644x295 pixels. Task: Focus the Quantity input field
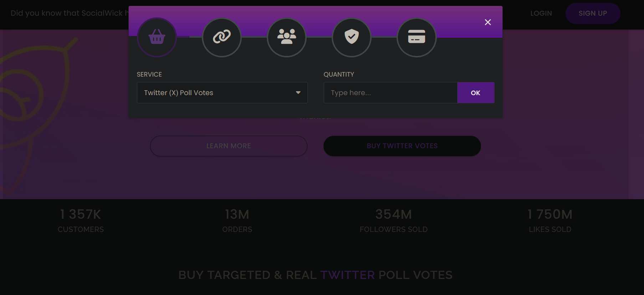[x=390, y=93]
